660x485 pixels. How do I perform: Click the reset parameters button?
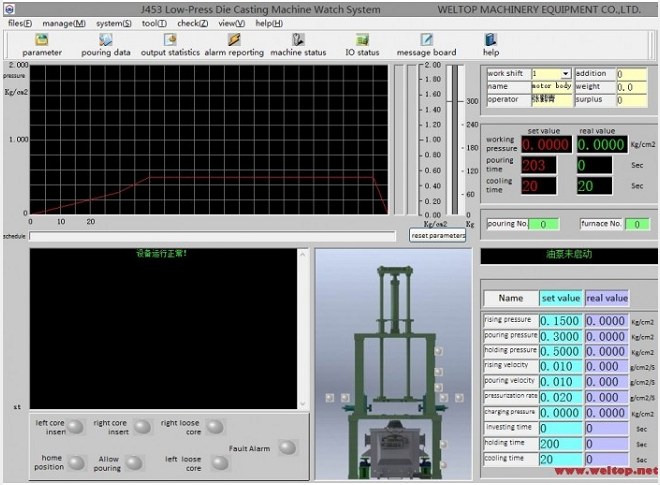(x=438, y=235)
